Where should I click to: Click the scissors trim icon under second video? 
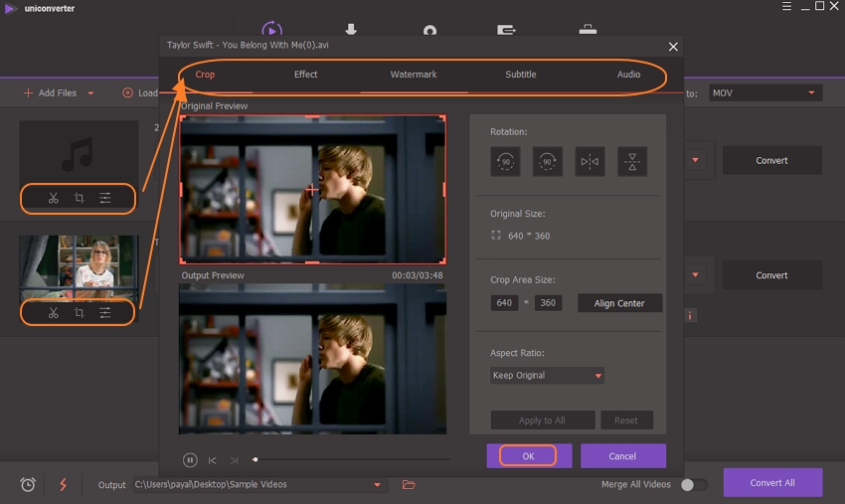coord(54,313)
